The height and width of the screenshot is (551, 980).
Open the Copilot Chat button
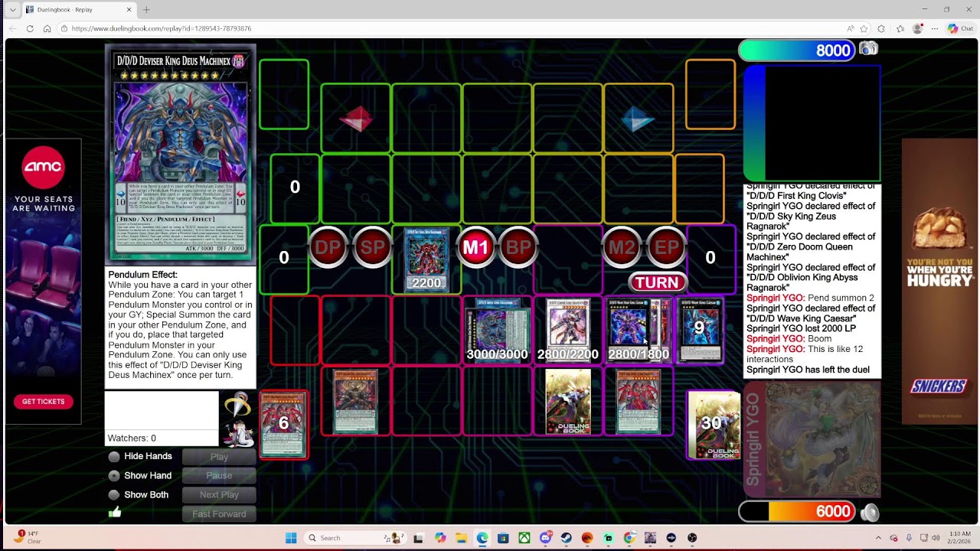click(x=962, y=28)
